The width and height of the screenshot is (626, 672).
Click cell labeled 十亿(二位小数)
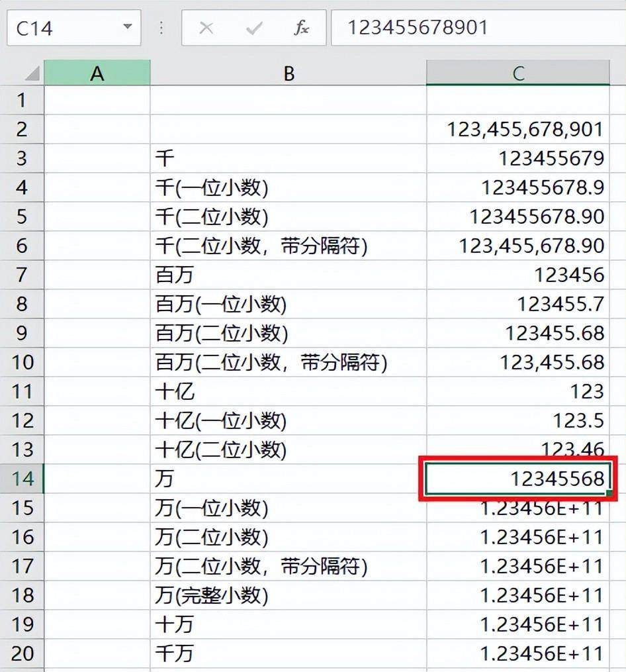click(289, 450)
